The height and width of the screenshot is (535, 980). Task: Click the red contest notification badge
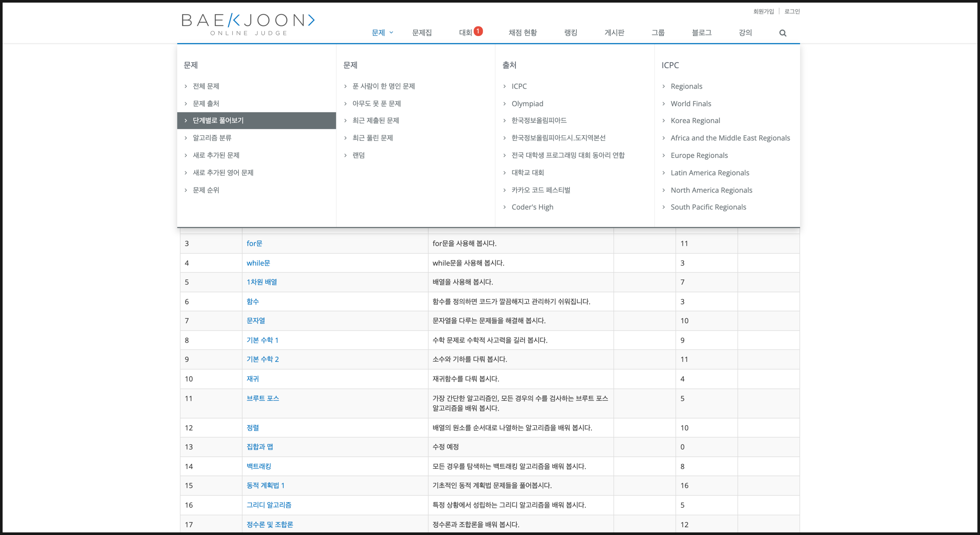click(478, 31)
